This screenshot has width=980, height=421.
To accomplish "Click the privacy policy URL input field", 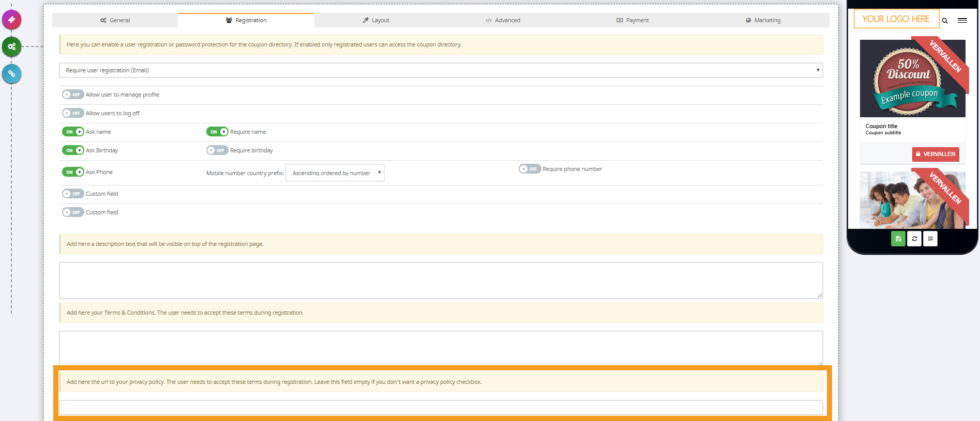I will point(441,408).
